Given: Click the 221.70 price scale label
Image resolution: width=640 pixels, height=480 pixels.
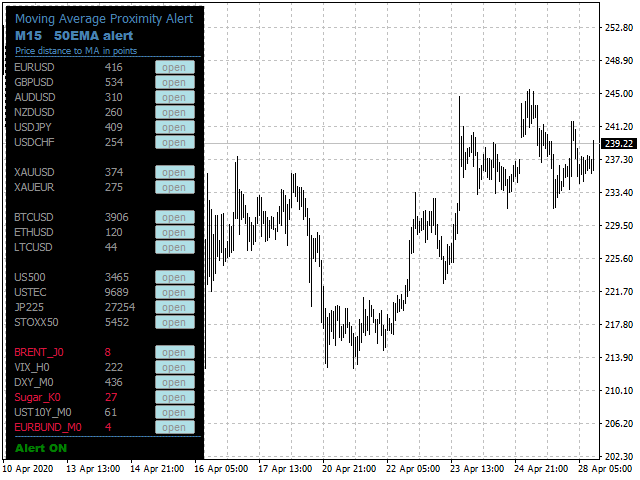Looking at the screenshot, I should point(619,292).
